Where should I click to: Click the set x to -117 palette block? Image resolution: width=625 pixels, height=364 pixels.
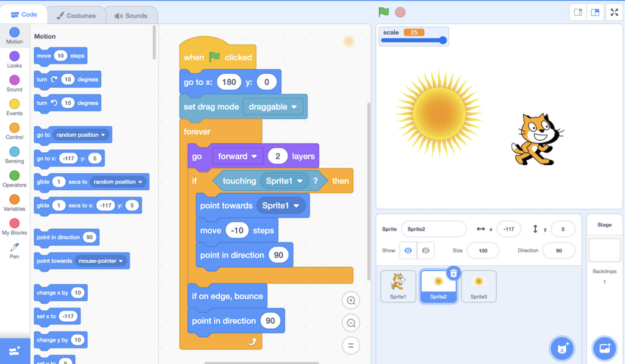click(x=57, y=316)
